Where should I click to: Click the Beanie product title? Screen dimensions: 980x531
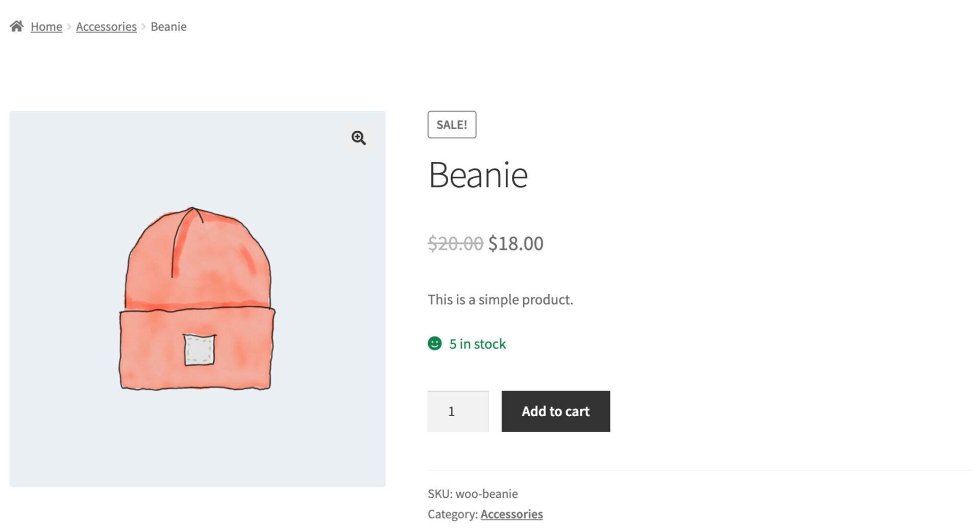pyautogui.click(x=479, y=175)
